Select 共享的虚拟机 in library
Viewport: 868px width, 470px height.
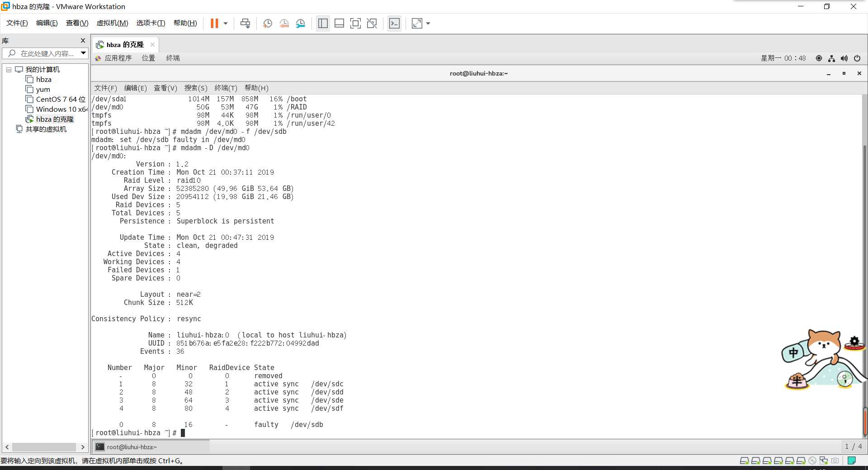click(x=41, y=129)
